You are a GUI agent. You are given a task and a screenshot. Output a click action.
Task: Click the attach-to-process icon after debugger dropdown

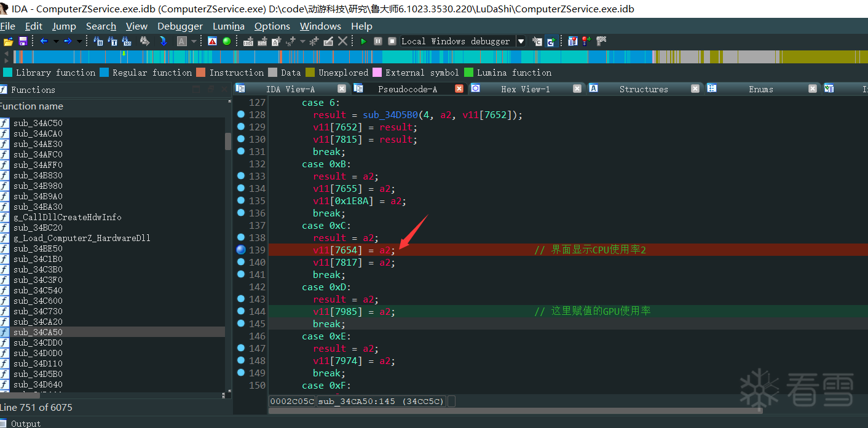(537, 41)
